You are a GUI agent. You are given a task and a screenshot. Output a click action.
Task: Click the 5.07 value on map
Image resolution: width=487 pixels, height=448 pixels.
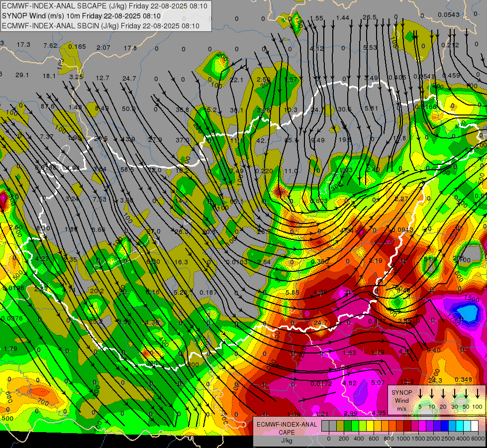[x=378, y=382]
